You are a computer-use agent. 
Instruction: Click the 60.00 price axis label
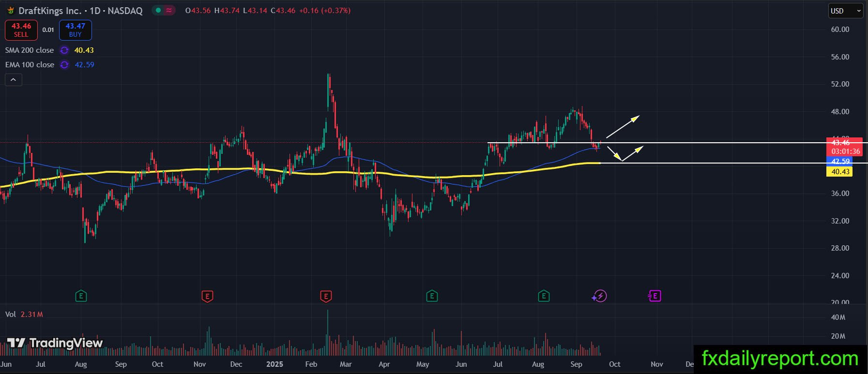(x=840, y=30)
